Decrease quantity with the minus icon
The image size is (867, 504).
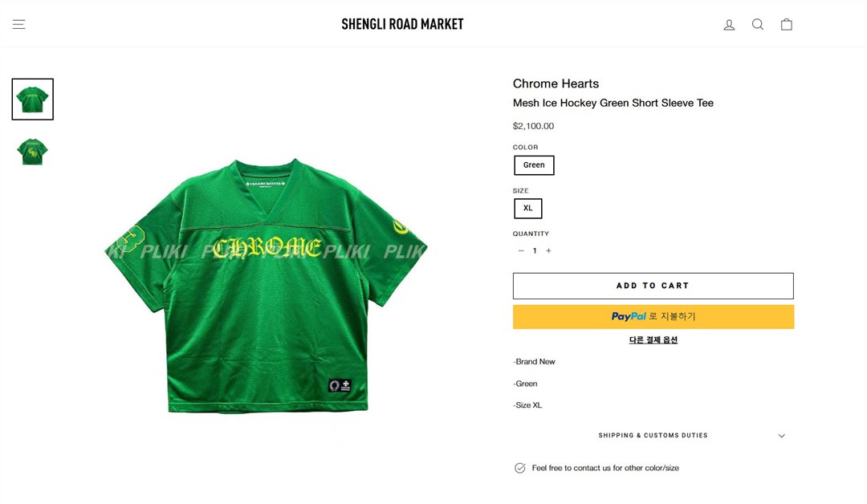point(521,251)
